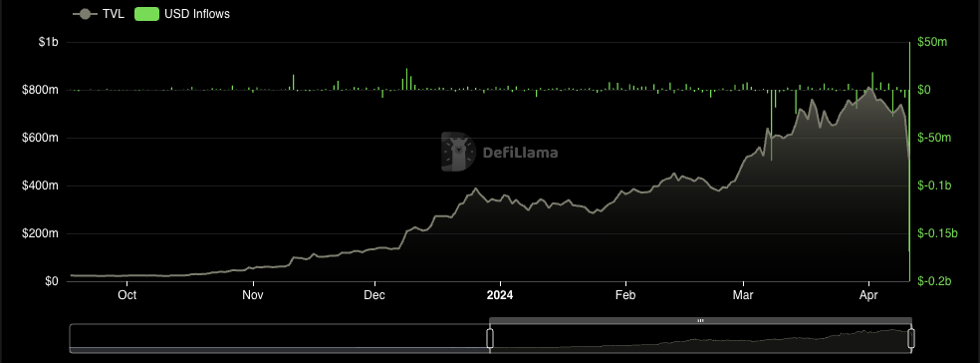Click the $-50m inflows axis label

934,138
